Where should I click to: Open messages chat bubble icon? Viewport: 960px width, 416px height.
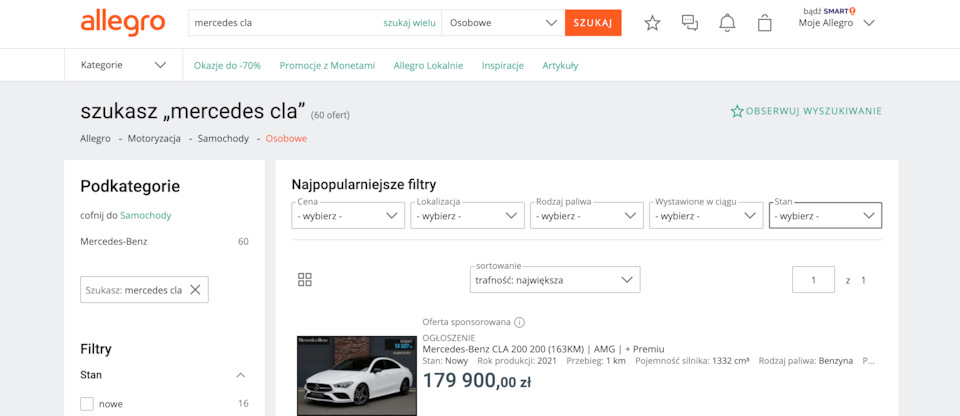pos(690,23)
